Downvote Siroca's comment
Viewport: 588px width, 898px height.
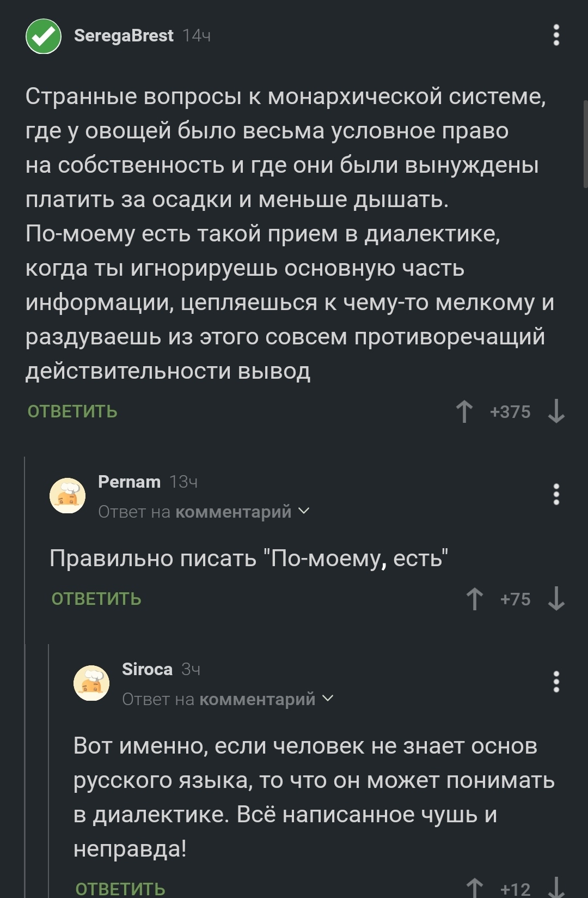[556, 888]
